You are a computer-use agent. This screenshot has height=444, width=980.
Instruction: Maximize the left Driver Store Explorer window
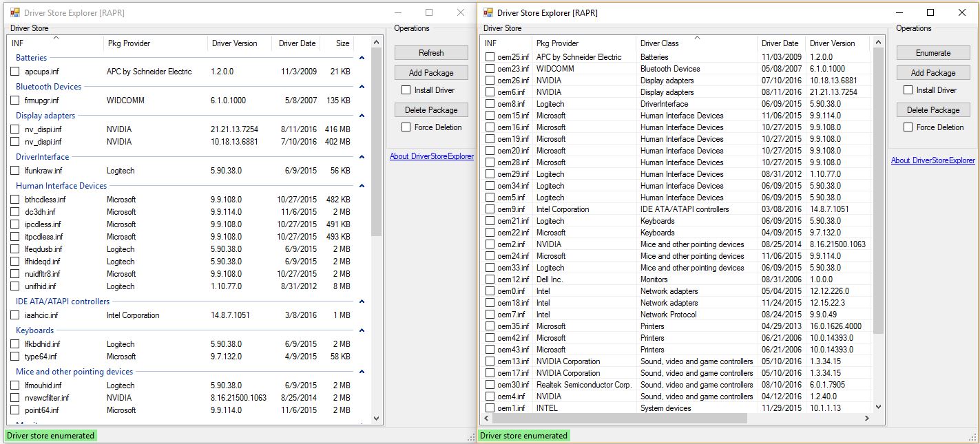tap(429, 12)
